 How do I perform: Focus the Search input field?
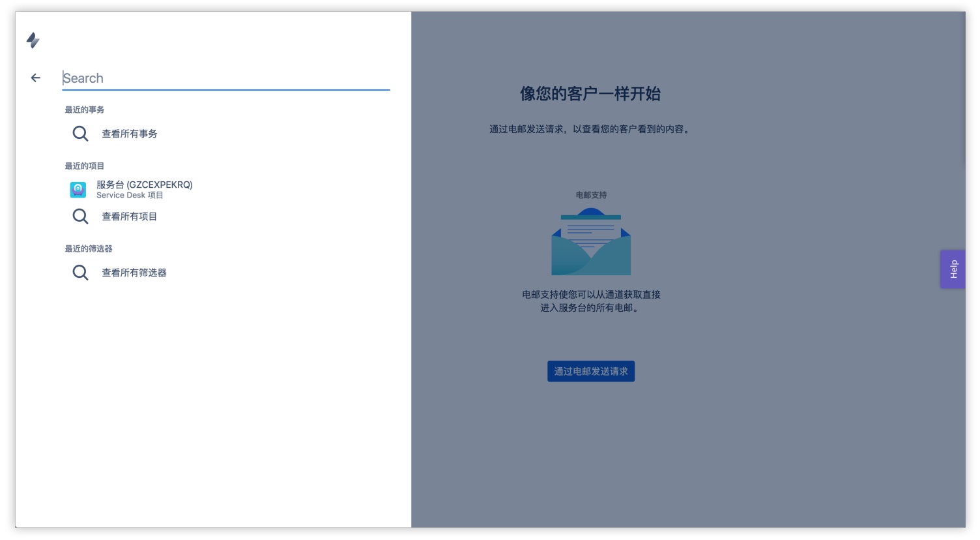click(x=226, y=78)
